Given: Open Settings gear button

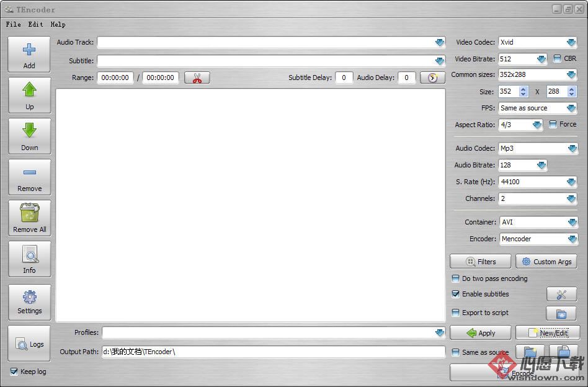Looking at the screenshot, I should (29, 302).
